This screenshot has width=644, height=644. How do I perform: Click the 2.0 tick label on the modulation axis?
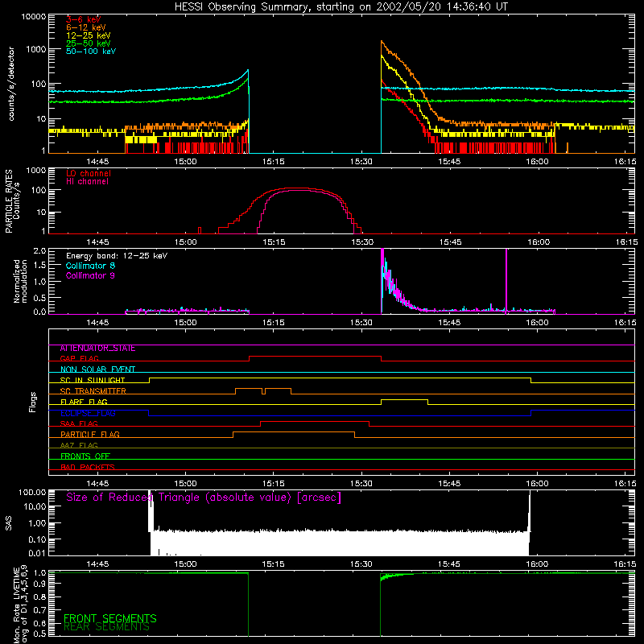click(x=39, y=251)
